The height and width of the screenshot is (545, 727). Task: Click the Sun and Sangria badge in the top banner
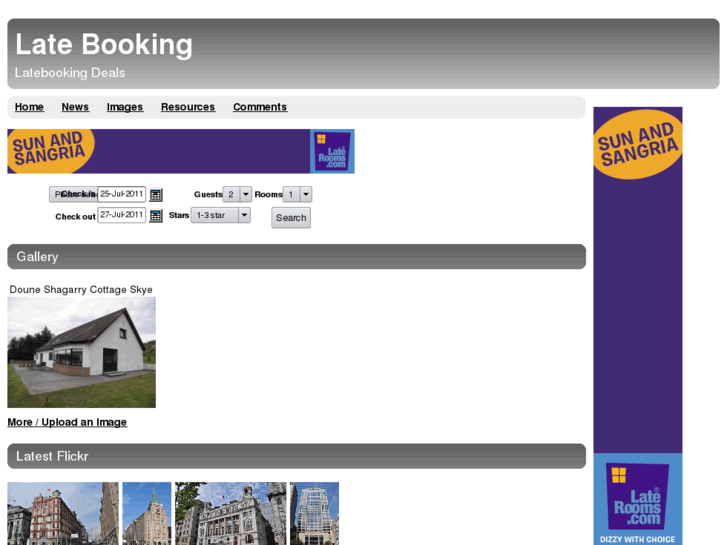tap(51, 151)
